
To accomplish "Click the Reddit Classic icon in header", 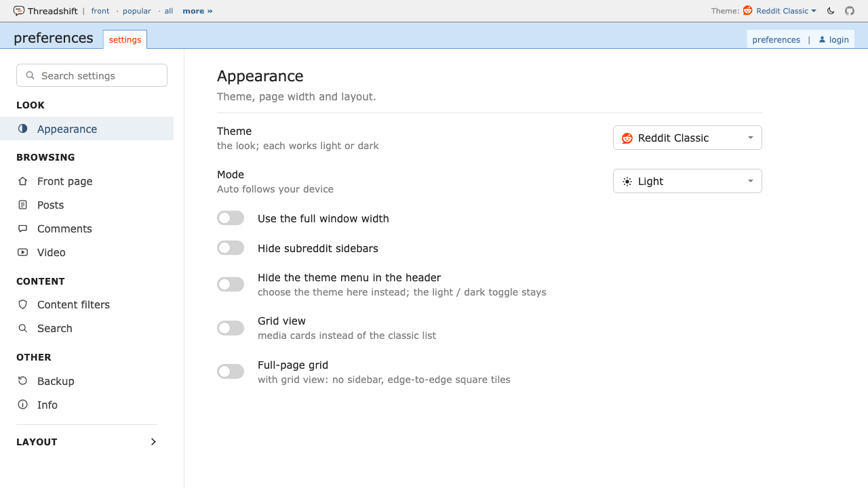I will [x=748, y=11].
